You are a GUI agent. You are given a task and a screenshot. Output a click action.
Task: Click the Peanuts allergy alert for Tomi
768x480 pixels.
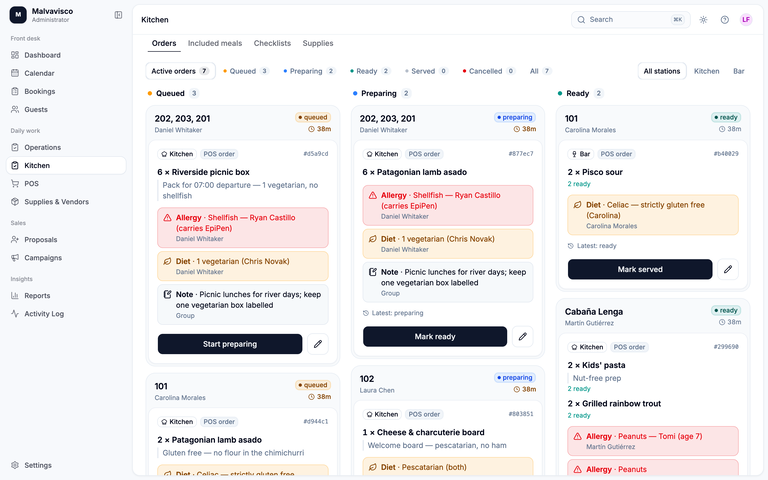[653, 441]
